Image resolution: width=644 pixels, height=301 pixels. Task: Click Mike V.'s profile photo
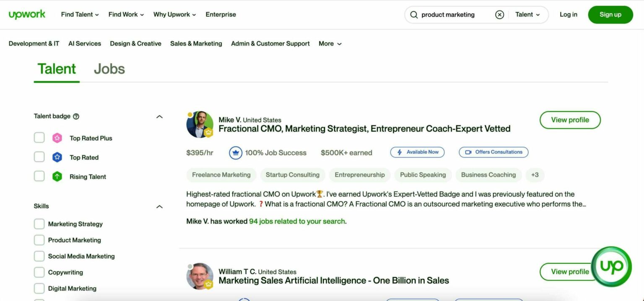pyautogui.click(x=200, y=124)
